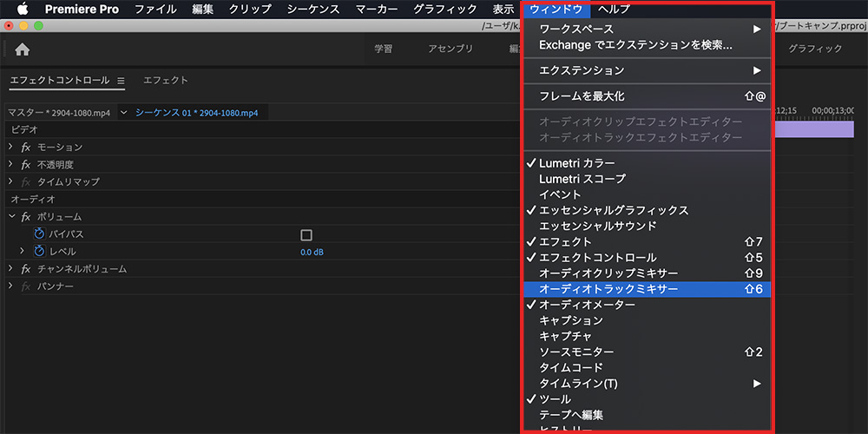The image size is (868, 434).
Task: Toggle fx for タイムリマップ effect
Action: point(26,181)
